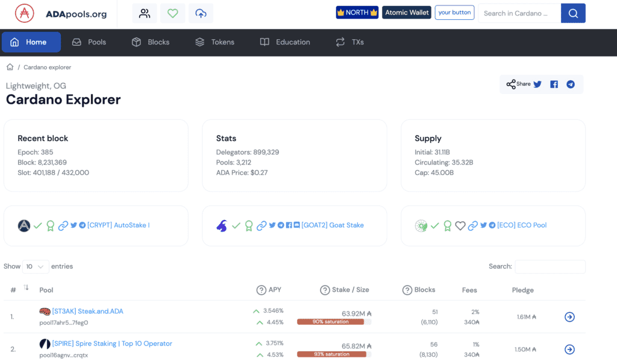Open the ADApools.org logo icon

coord(24,13)
